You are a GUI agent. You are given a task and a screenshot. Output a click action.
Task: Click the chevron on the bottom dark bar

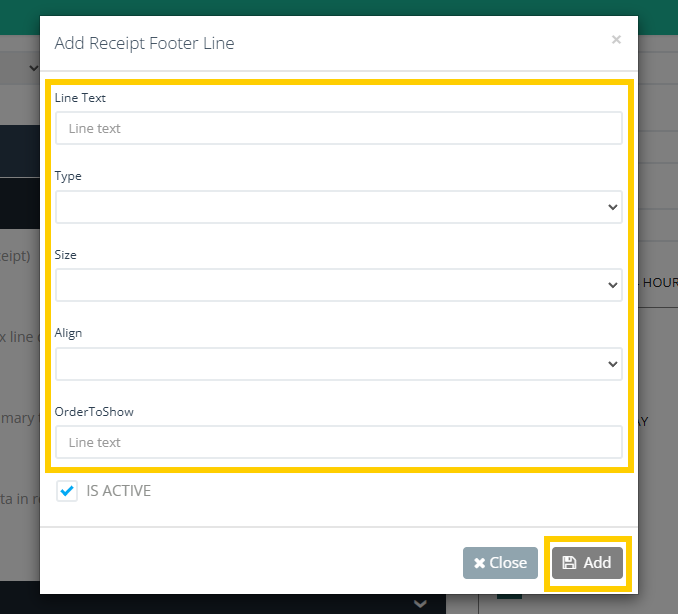coord(421,603)
